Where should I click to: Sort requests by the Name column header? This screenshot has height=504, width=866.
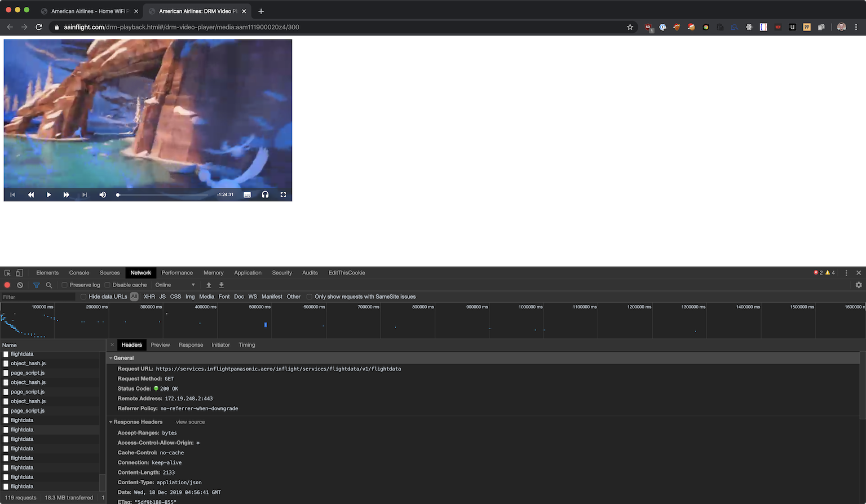pyautogui.click(x=52, y=345)
